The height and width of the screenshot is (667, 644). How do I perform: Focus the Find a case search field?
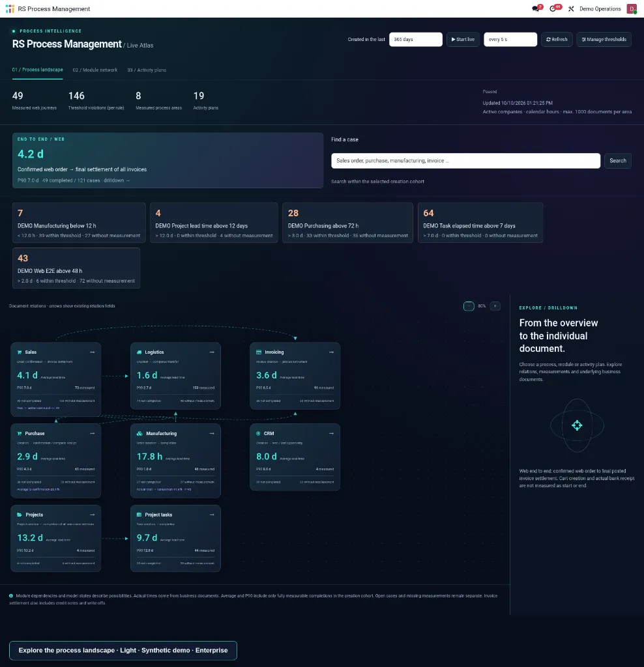pyautogui.click(x=465, y=161)
